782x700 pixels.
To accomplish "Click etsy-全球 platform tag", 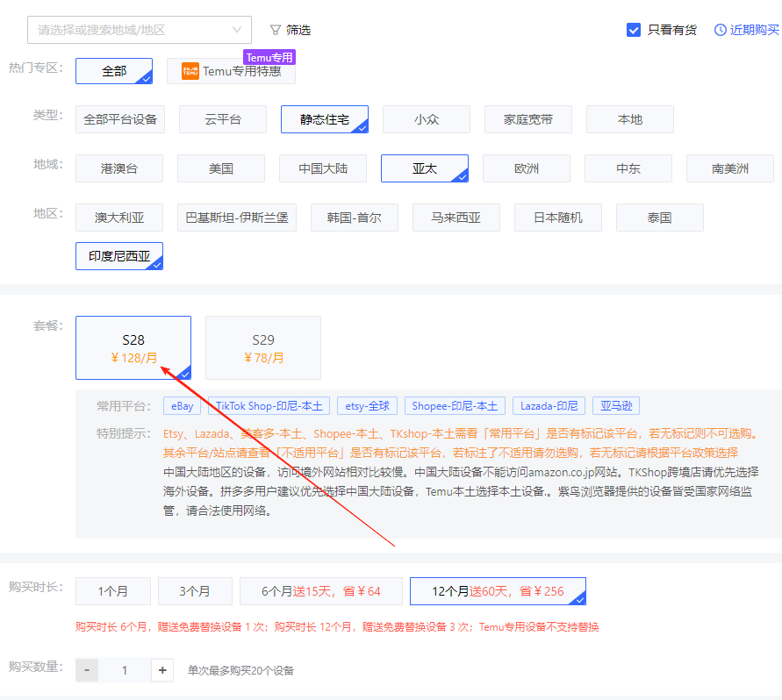I will [367, 406].
